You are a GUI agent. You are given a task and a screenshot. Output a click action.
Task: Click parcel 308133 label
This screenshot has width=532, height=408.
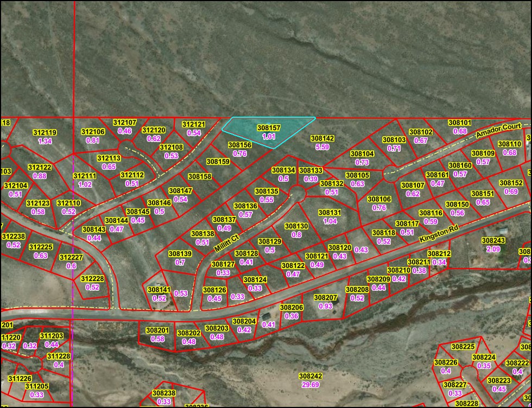[311, 170]
